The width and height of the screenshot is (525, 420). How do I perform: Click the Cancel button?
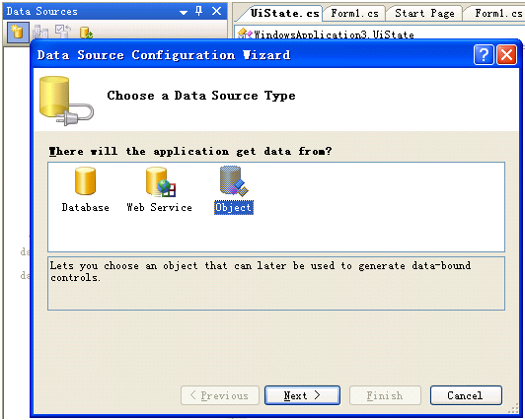(x=466, y=395)
